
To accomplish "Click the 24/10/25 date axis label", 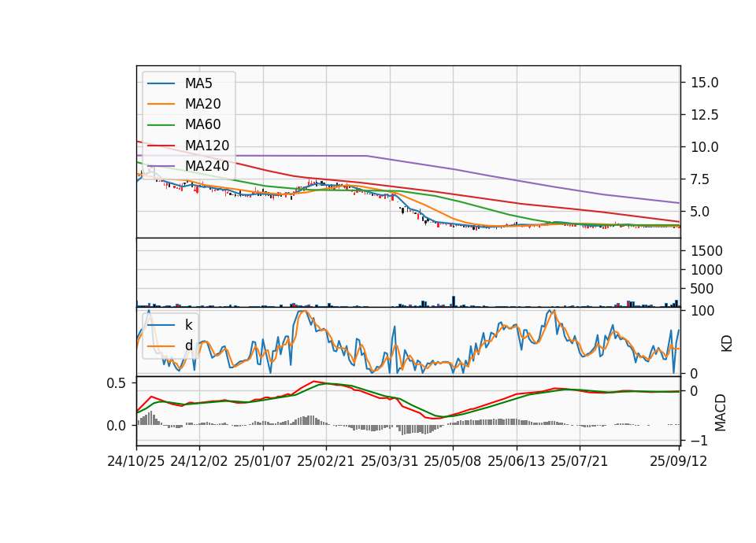I will pyautogui.click(x=136, y=462).
